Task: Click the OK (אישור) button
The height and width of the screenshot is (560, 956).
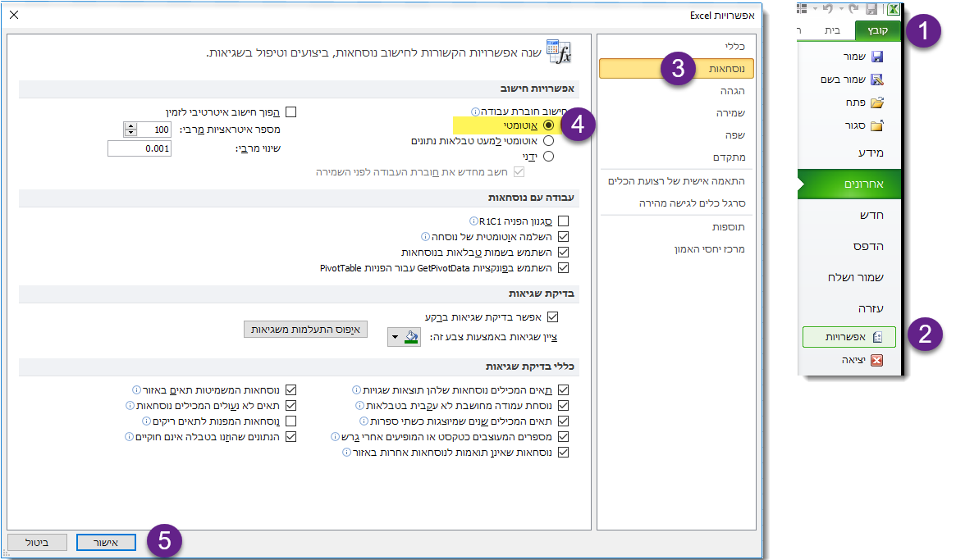Action: tap(106, 542)
